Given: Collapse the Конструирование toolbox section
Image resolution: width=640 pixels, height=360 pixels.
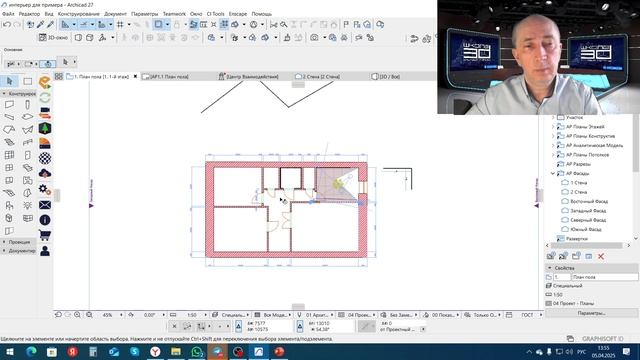Looking at the screenshot, I should pos(19,94).
